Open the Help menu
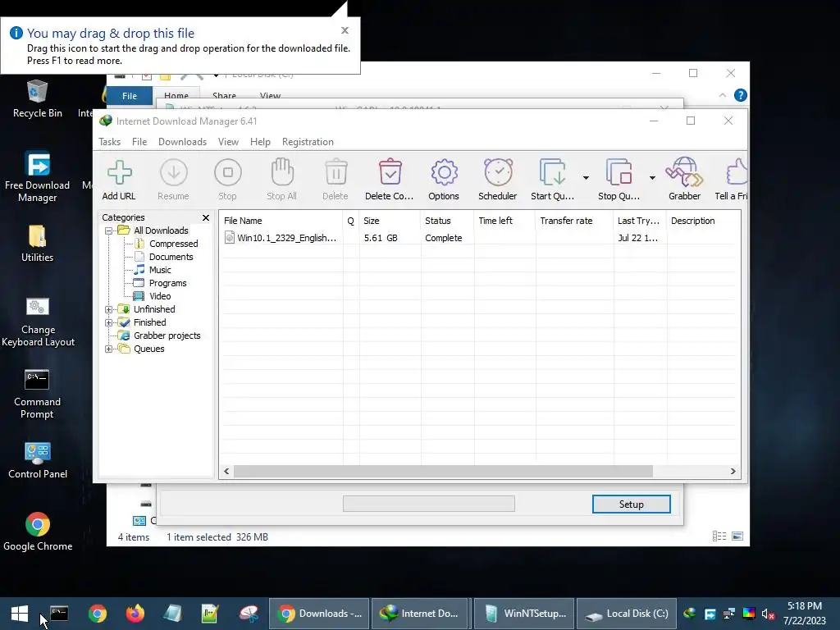 260,142
